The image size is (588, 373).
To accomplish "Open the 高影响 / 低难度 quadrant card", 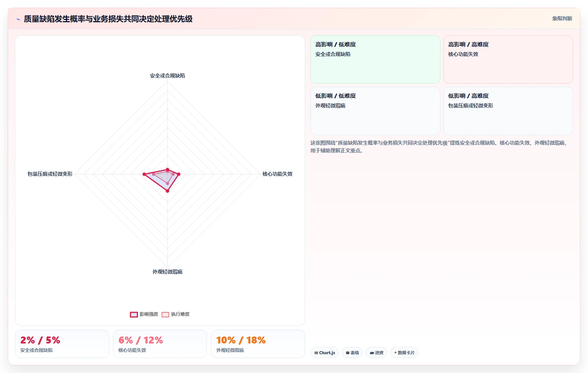I will 375,59.
